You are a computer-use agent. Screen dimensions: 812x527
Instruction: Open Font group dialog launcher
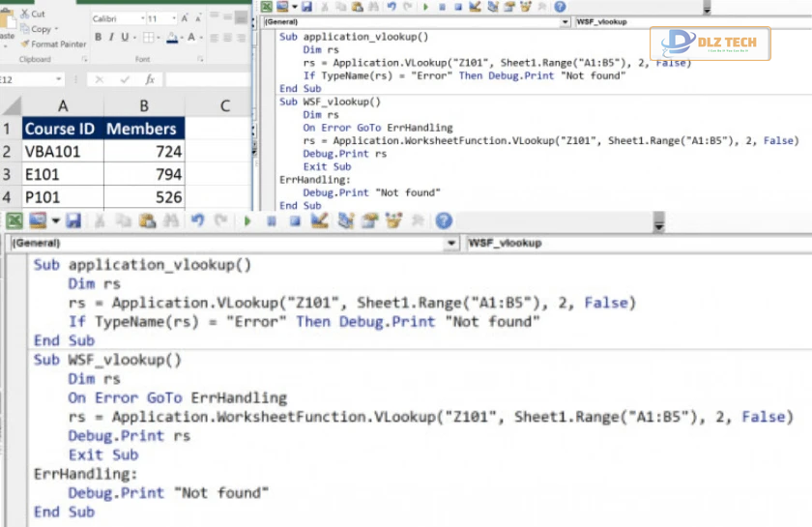(200, 59)
